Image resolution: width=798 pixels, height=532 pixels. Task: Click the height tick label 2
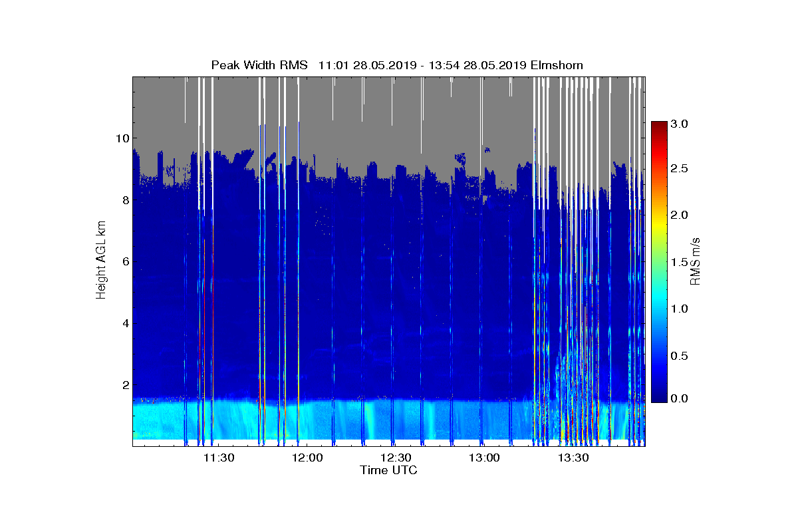click(x=125, y=385)
